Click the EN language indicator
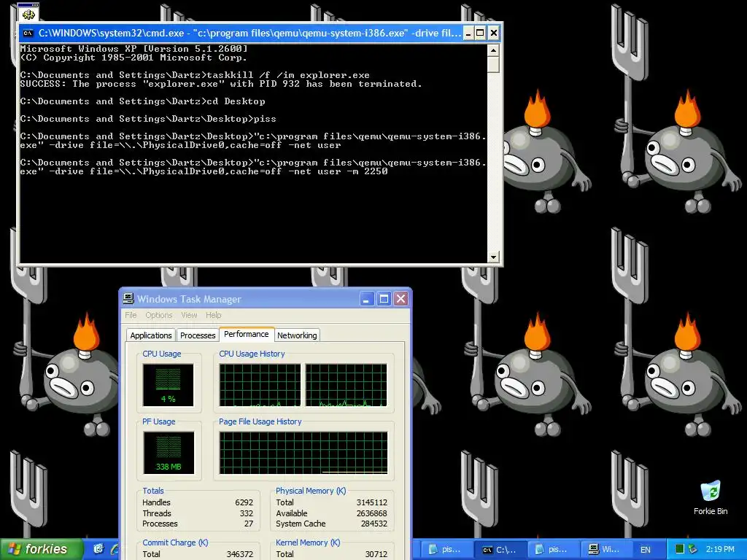747x560 pixels. [x=646, y=550]
